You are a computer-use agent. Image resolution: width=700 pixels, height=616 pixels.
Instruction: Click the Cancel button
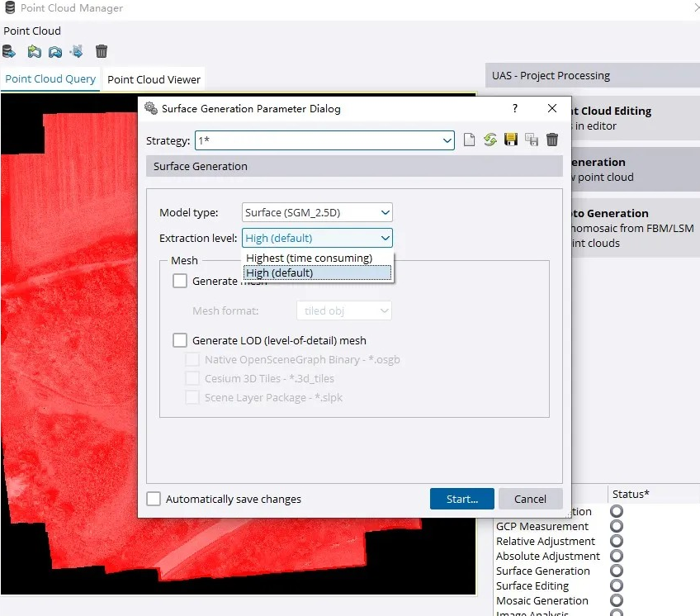[x=530, y=499]
